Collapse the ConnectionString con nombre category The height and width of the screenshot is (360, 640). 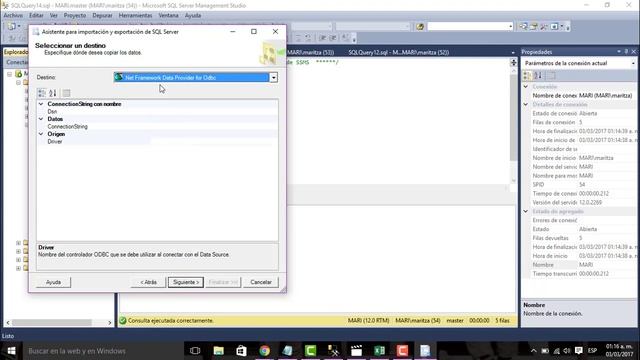click(x=41, y=104)
